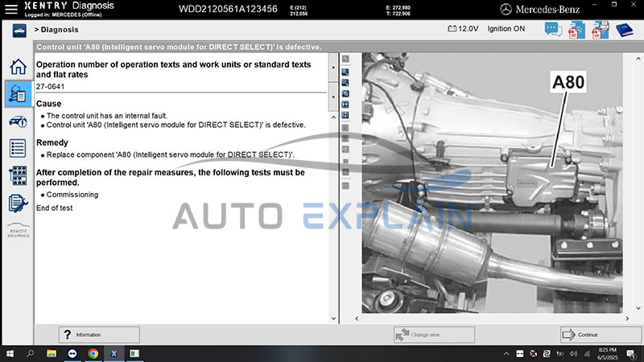Click the Change view button
The width and height of the screenshot is (644, 362).
(434, 335)
